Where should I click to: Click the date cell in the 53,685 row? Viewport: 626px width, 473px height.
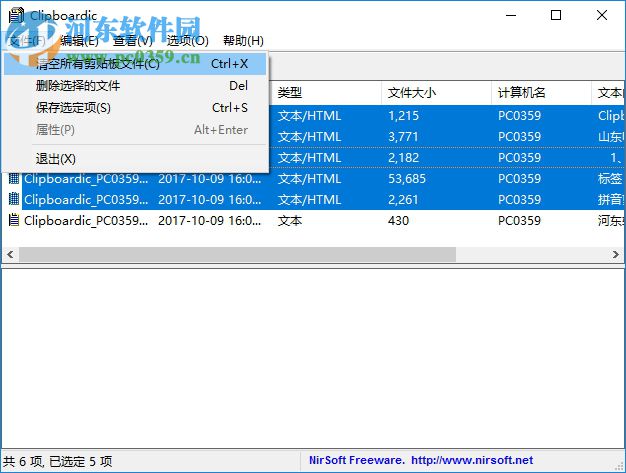coord(210,178)
